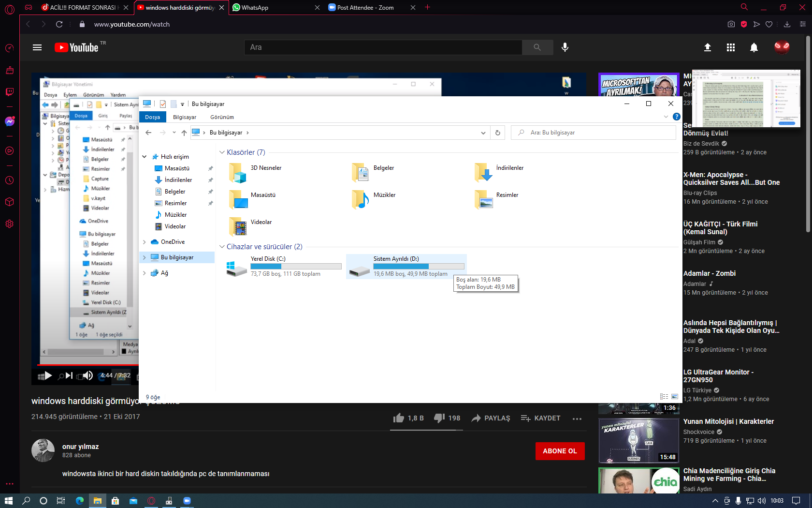This screenshot has height=508, width=812.
Task: Click the YouTube logo
Action: (77, 47)
